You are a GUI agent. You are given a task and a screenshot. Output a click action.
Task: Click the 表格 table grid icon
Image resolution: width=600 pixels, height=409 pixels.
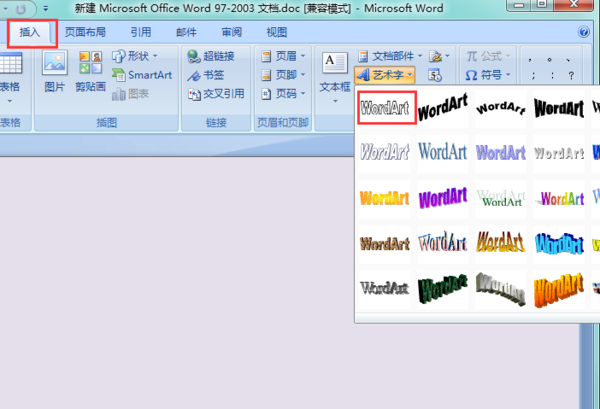coord(10,63)
